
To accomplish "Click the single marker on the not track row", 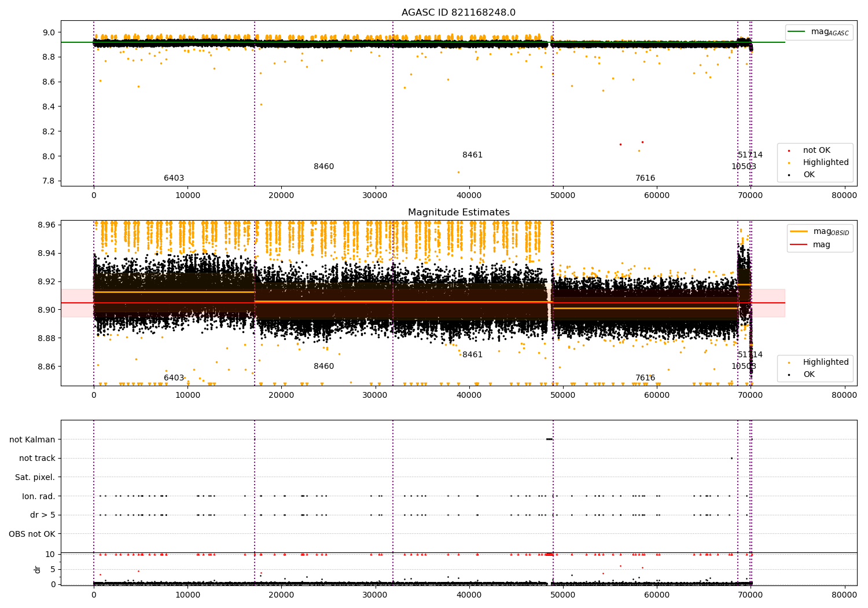I will point(731,458).
